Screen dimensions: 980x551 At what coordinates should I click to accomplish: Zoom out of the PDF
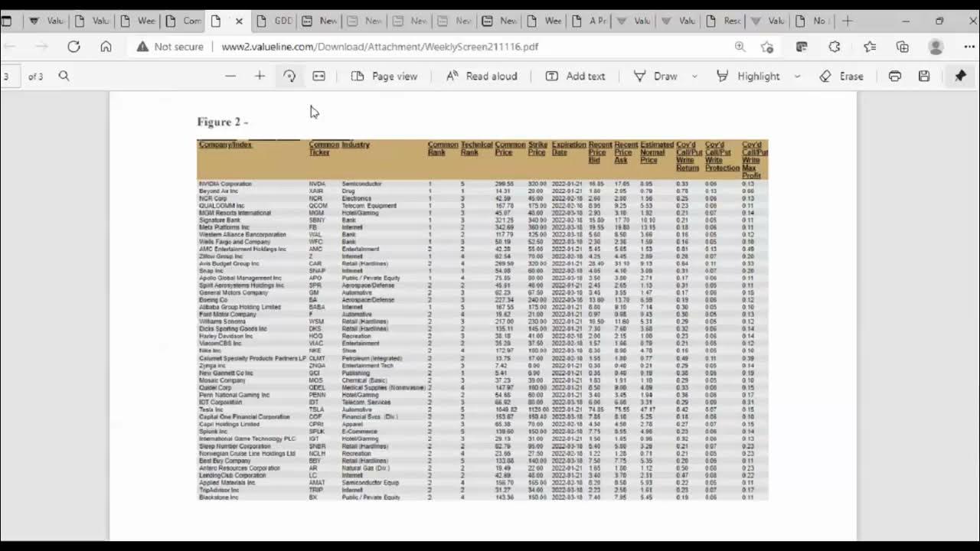pos(230,76)
